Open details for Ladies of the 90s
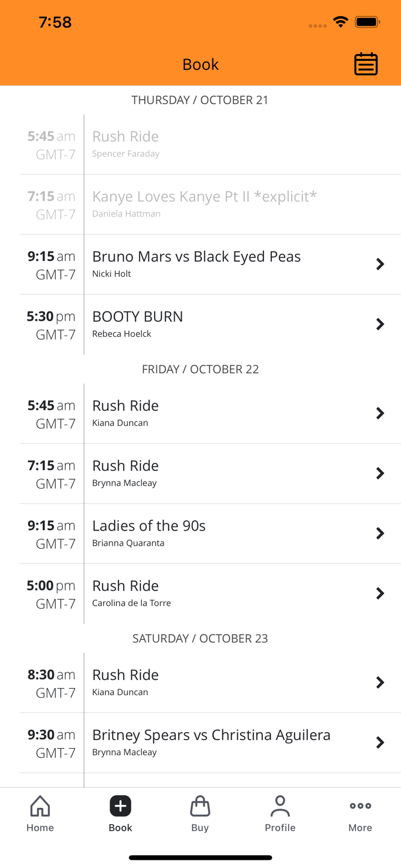 [x=380, y=533]
